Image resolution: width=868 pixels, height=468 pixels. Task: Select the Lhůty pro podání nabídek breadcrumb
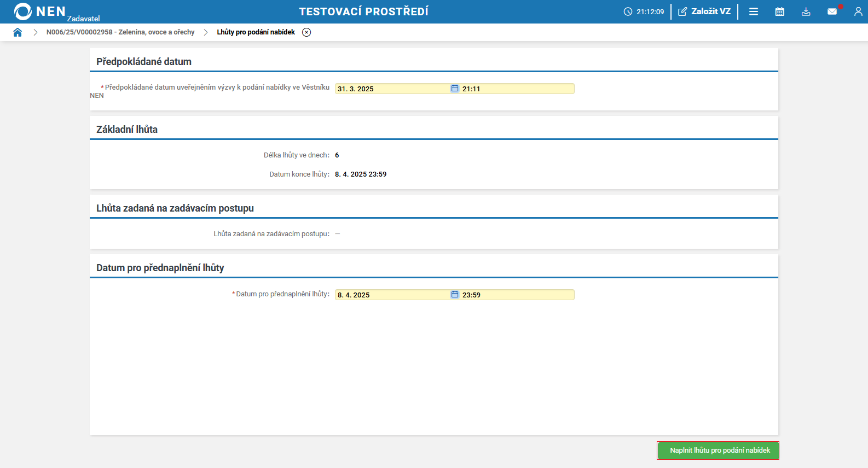click(256, 32)
